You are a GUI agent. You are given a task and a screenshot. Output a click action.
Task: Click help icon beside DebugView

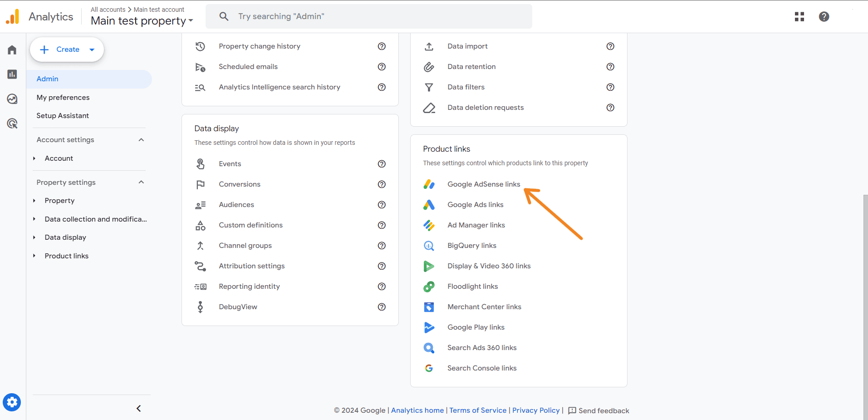click(382, 307)
